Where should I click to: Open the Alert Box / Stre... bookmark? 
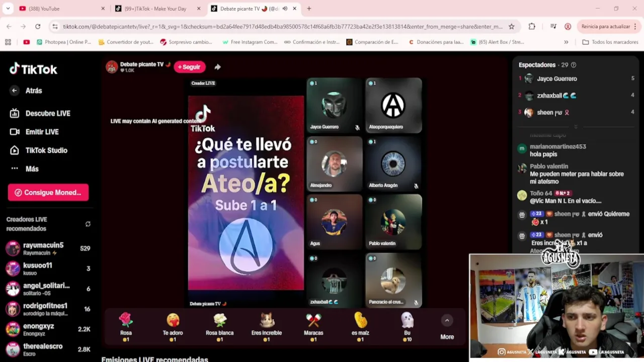(497, 42)
